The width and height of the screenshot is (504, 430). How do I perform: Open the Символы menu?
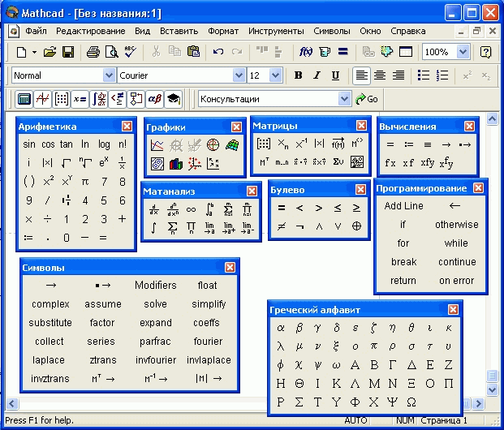click(x=332, y=31)
